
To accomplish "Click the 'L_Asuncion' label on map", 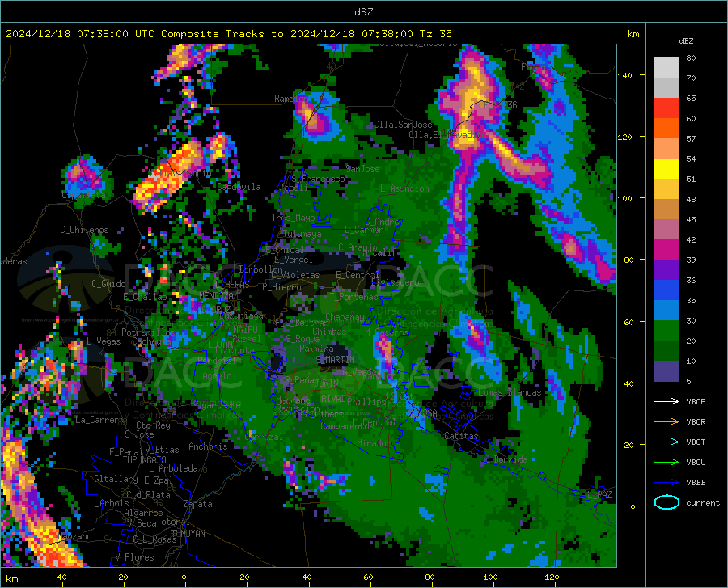I will point(404,188).
